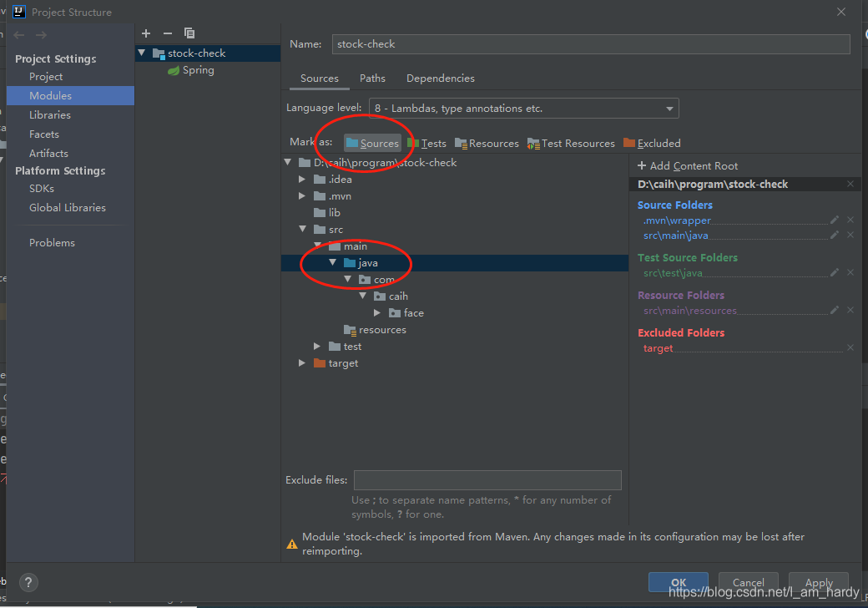Image resolution: width=868 pixels, height=608 pixels.
Task: Open the Language level dropdown
Action: pyautogui.click(x=669, y=108)
